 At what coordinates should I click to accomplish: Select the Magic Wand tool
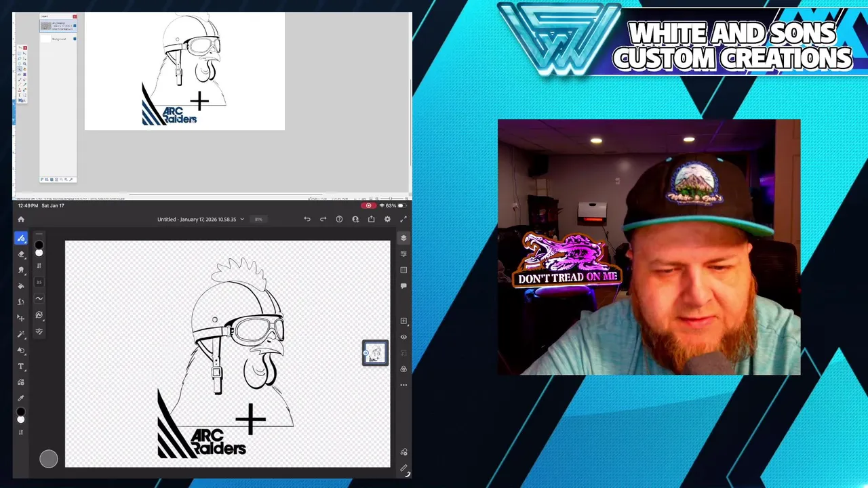coord(21,334)
